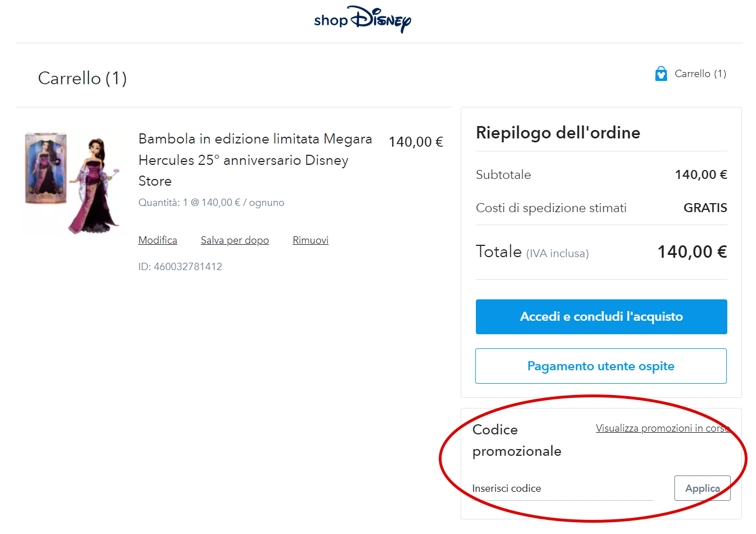This screenshot has width=756, height=534.
Task: Click the Riepilogo dell'ordine heading
Action: click(x=558, y=133)
